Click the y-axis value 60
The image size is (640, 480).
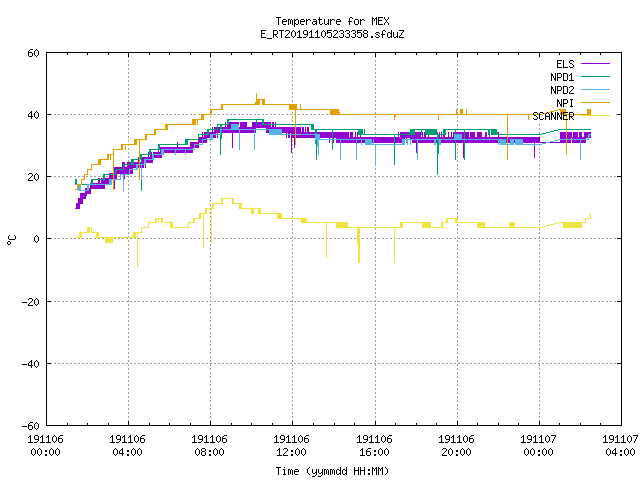click(x=33, y=53)
